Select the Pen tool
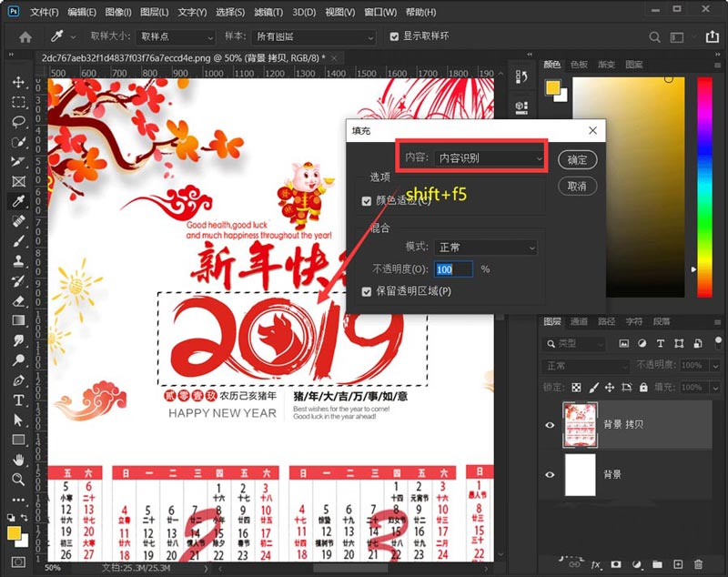 pos(18,380)
